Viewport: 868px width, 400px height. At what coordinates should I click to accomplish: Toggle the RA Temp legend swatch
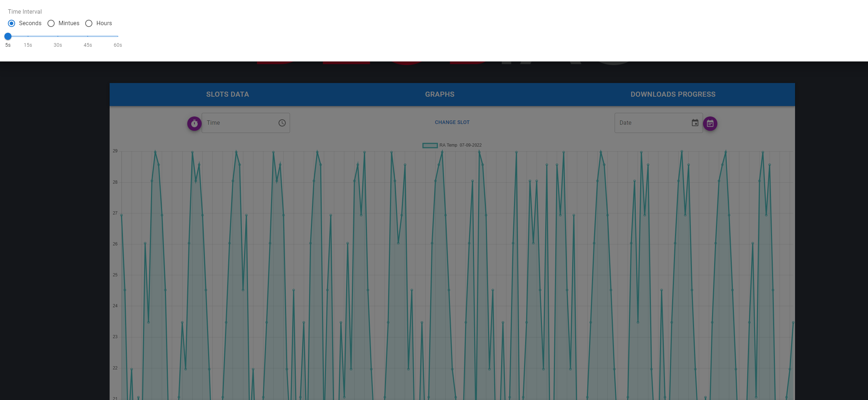point(430,146)
